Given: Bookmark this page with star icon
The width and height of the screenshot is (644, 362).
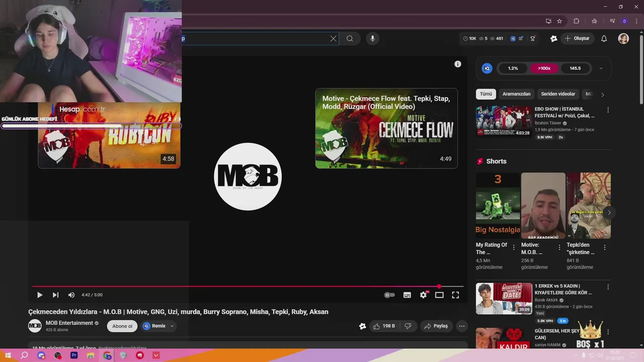Looking at the screenshot, I should pos(559,21).
